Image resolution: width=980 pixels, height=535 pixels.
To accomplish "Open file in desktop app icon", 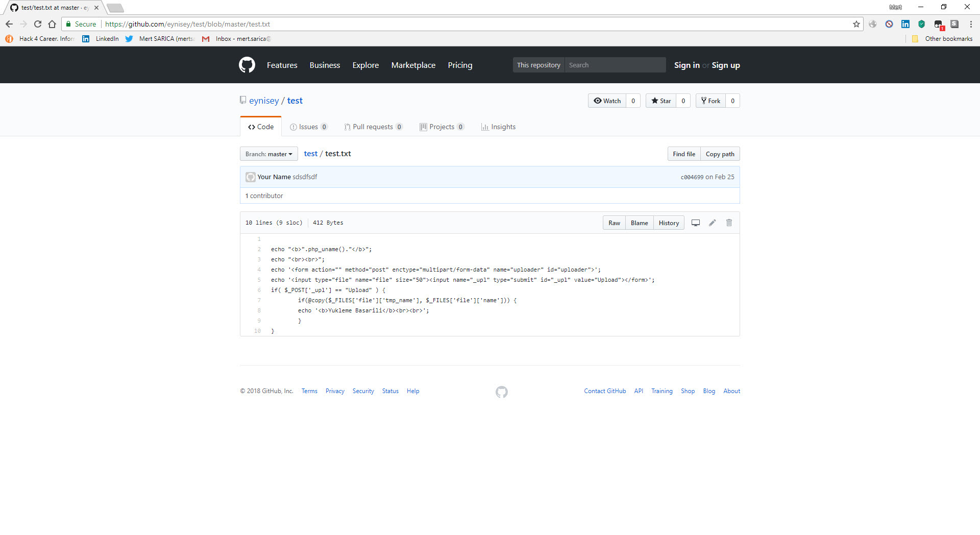I will 695,223.
